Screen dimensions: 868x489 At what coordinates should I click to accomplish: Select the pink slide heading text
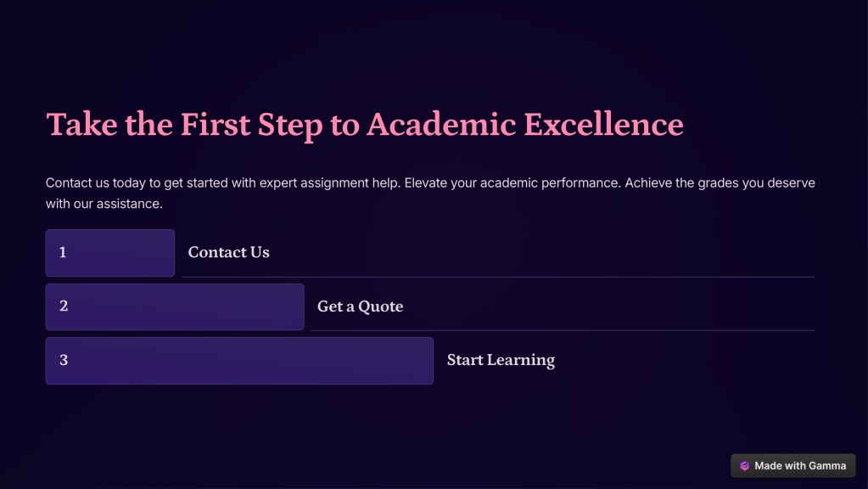[365, 125]
